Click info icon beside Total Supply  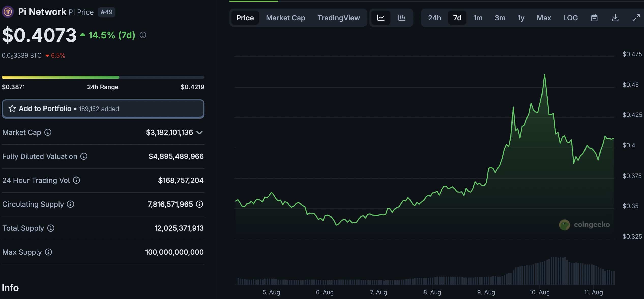[50, 228]
